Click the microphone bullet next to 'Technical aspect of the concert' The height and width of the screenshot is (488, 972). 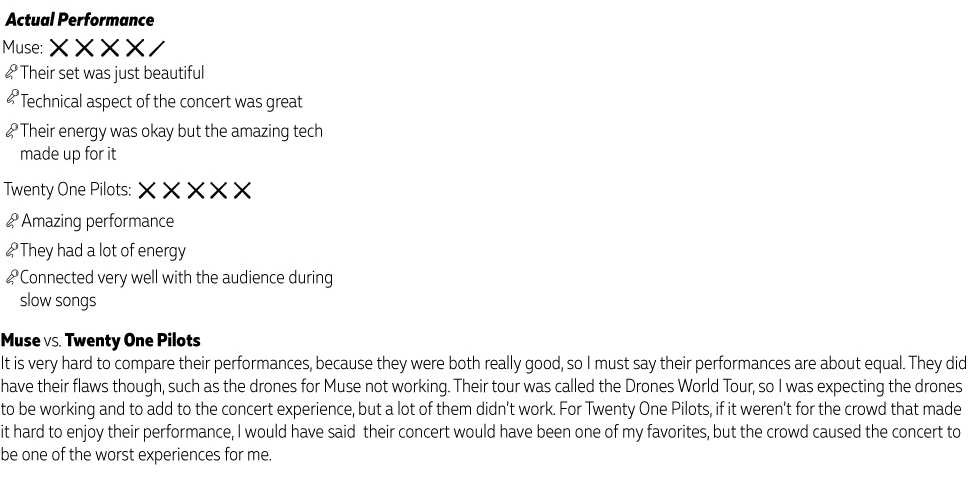click(x=12, y=98)
